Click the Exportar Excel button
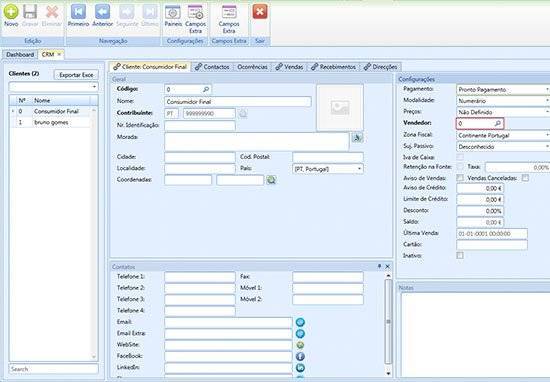550x382 pixels. point(76,75)
